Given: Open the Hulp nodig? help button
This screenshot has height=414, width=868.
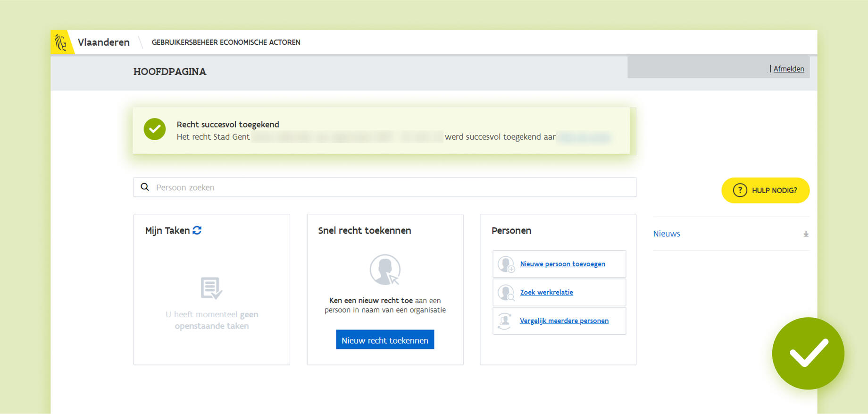Looking at the screenshot, I should pyautogui.click(x=765, y=190).
